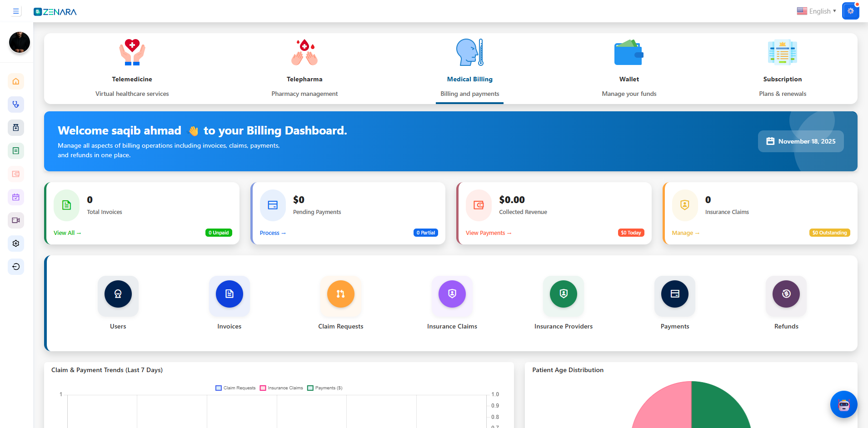Toggle Payments ($) chart legend
This screenshot has width=868, height=428.
coord(325,388)
